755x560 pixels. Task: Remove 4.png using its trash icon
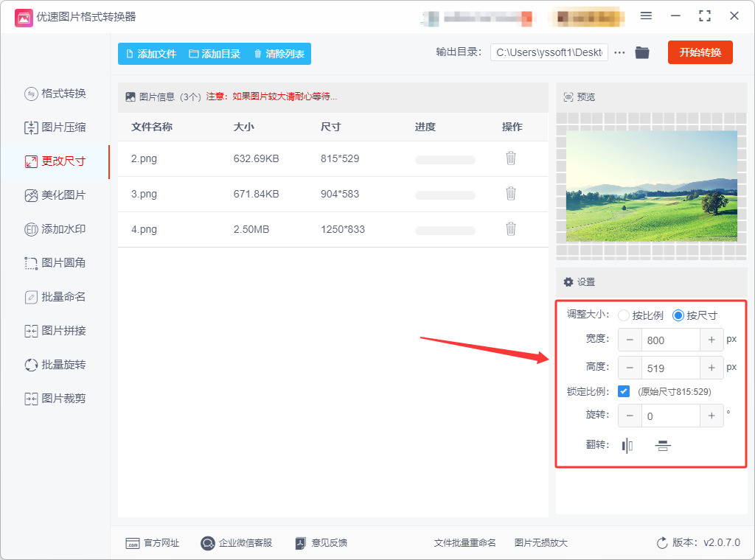(511, 228)
